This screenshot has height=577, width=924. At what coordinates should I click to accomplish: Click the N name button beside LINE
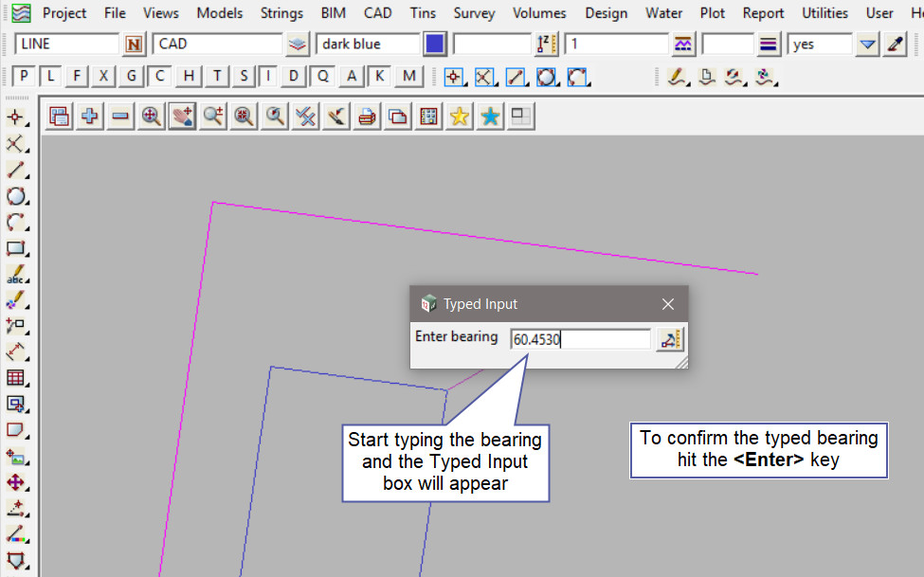coord(135,45)
